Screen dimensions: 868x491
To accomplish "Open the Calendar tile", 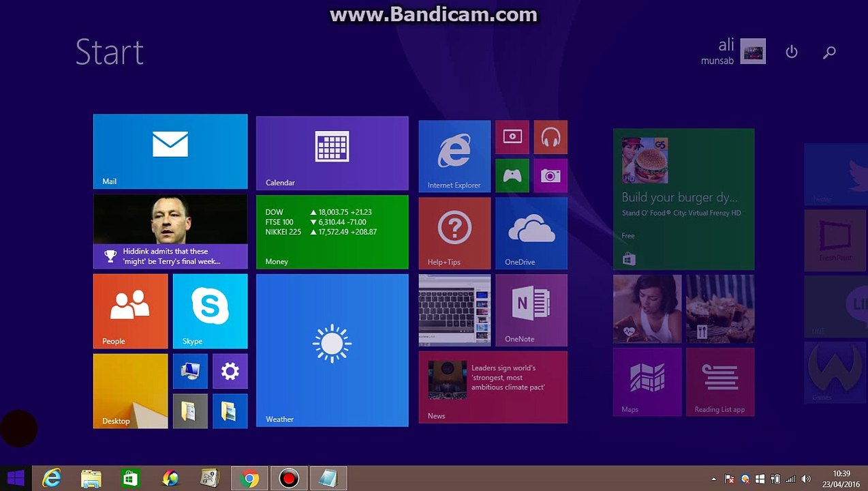I will [x=332, y=153].
